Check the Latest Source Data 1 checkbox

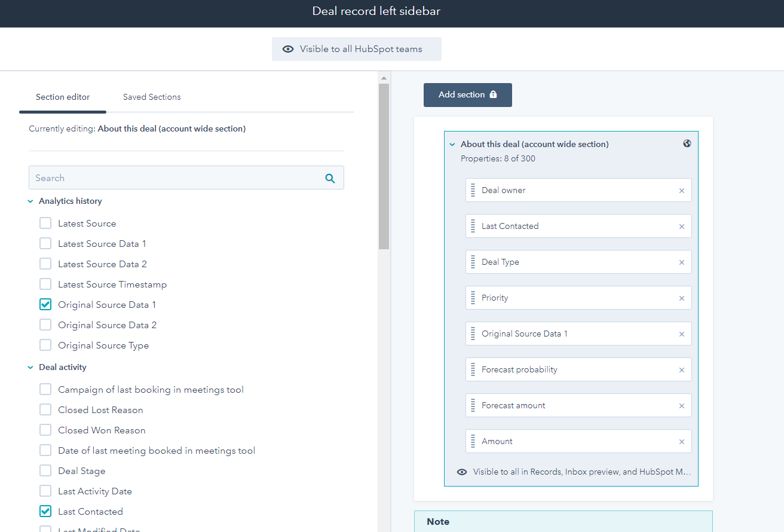coord(45,244)
